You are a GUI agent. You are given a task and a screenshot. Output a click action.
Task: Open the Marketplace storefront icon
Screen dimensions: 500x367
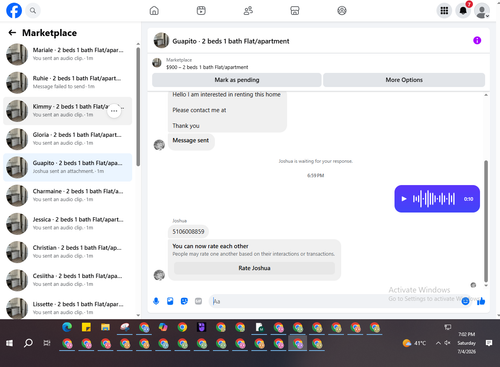coord(295,11)
